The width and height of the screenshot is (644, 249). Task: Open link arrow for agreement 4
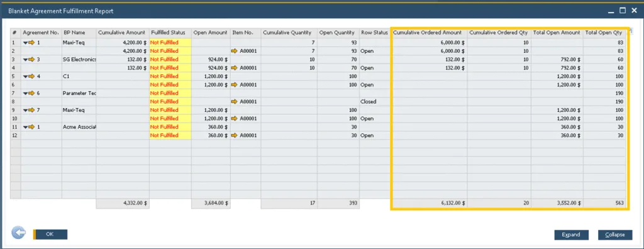click(31, 76)
